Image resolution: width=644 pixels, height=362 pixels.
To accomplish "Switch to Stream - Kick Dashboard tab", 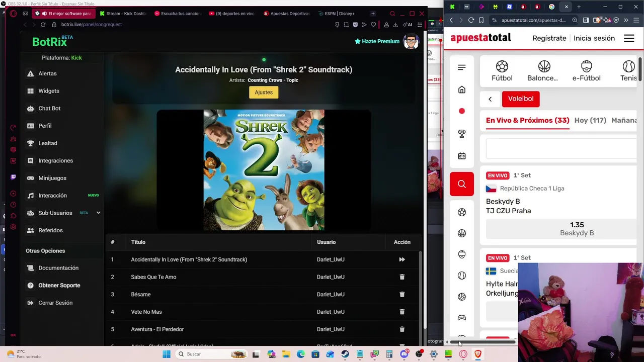I will [x=123, y=14].
